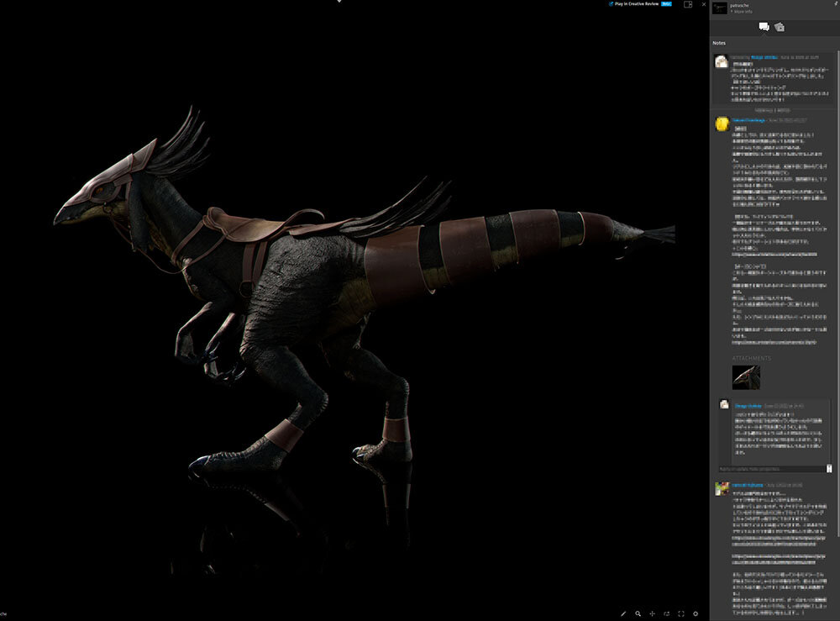
Task: Click attachment icon in reply field
Action: pos(829,468)
